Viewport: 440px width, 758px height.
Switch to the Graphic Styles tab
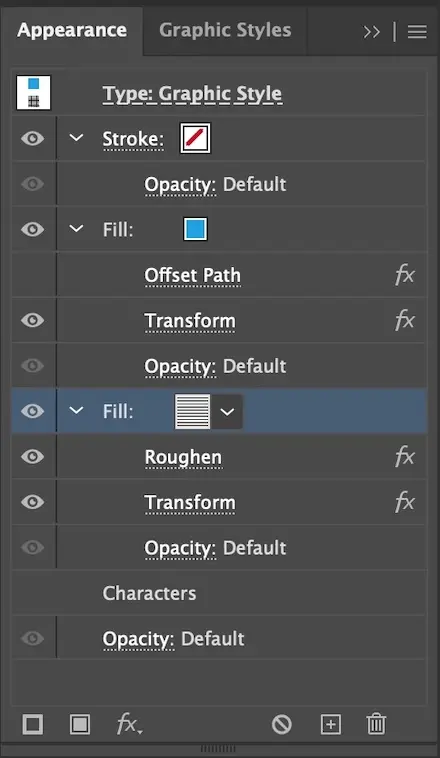tap(225, 30)
